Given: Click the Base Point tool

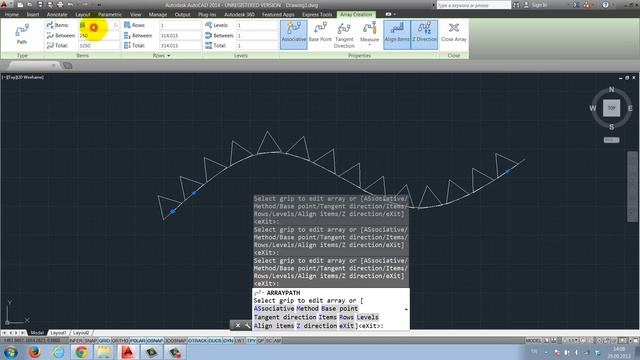Looking at the screenshot, I should click(320, 33).
